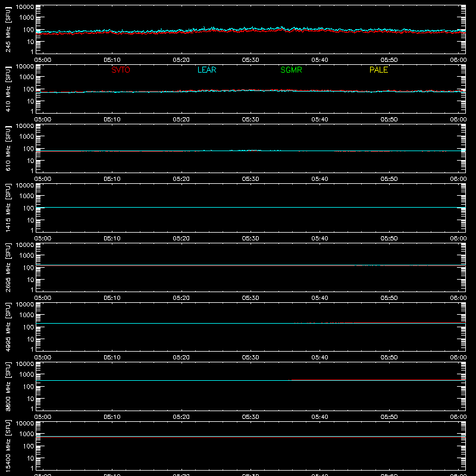Click the green SGMR station legend label

[x=291, y=70]
